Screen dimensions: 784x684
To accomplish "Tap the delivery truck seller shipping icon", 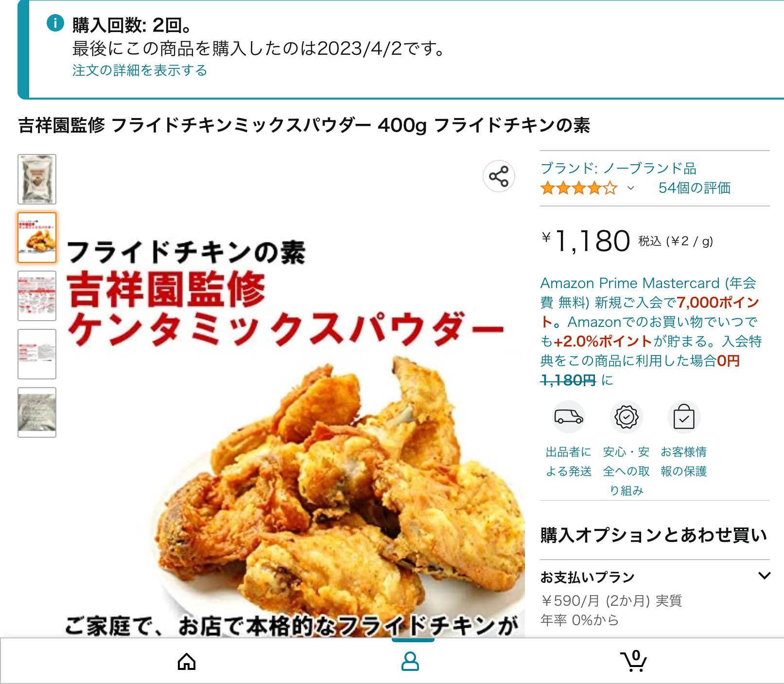I will coord(569,417).
